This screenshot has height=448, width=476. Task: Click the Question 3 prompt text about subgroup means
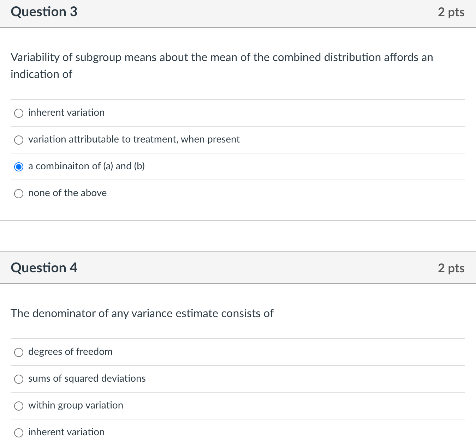point(222,65)
